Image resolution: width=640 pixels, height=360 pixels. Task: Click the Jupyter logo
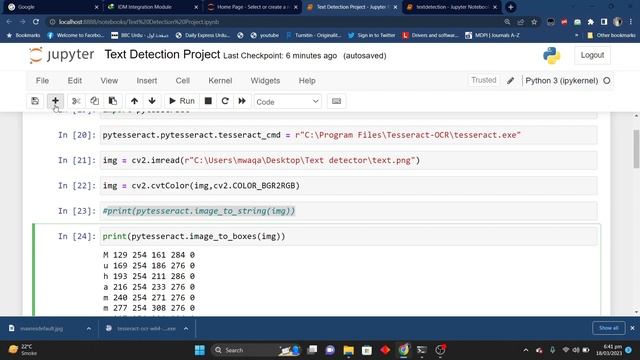(x=62, y=55)
